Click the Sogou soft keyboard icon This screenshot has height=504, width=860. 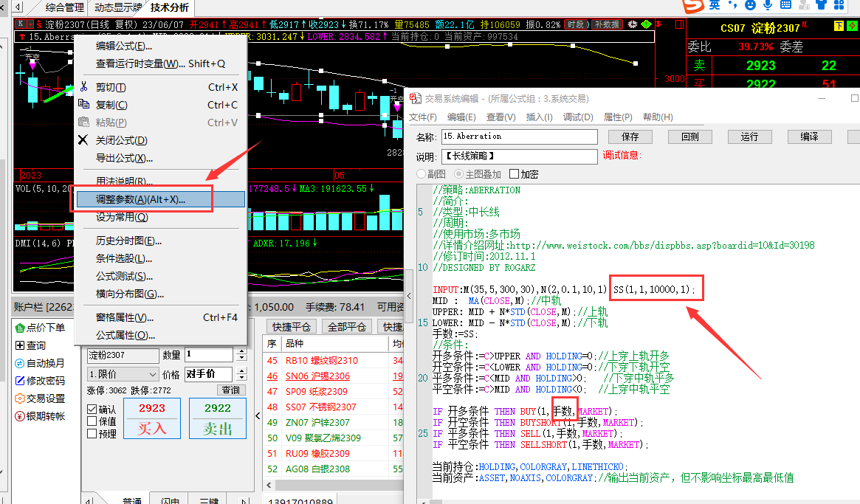(x=785, y=5)
